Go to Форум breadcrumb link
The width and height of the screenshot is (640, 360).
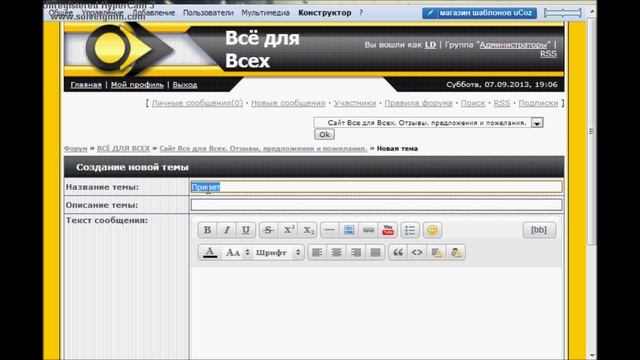(76, 149)
